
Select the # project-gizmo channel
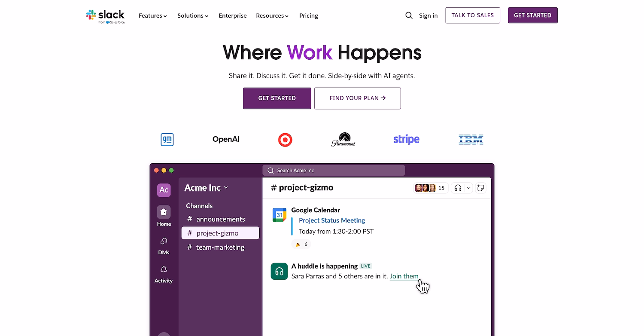tap(220, 233)
